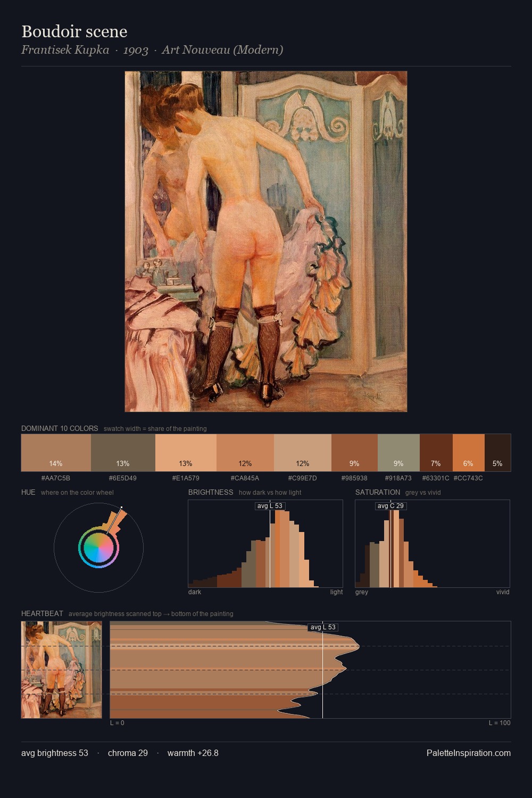
Task: Click the 'grey' axis label
Action: click(362, 592)
